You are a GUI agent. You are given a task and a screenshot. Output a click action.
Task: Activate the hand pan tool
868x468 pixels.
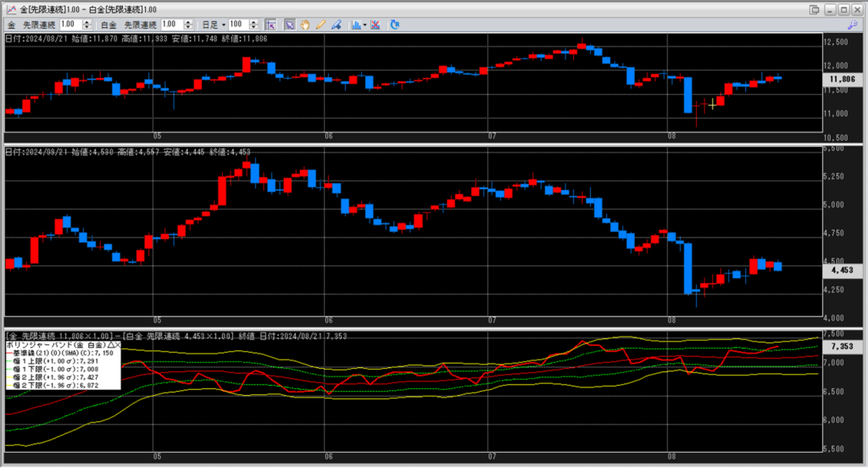304,25
